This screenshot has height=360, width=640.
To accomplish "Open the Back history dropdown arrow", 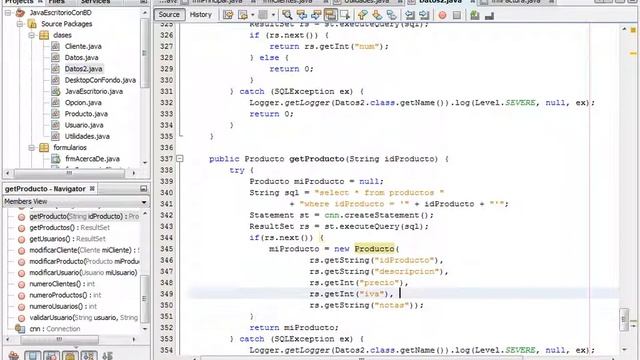I will 252,15.
